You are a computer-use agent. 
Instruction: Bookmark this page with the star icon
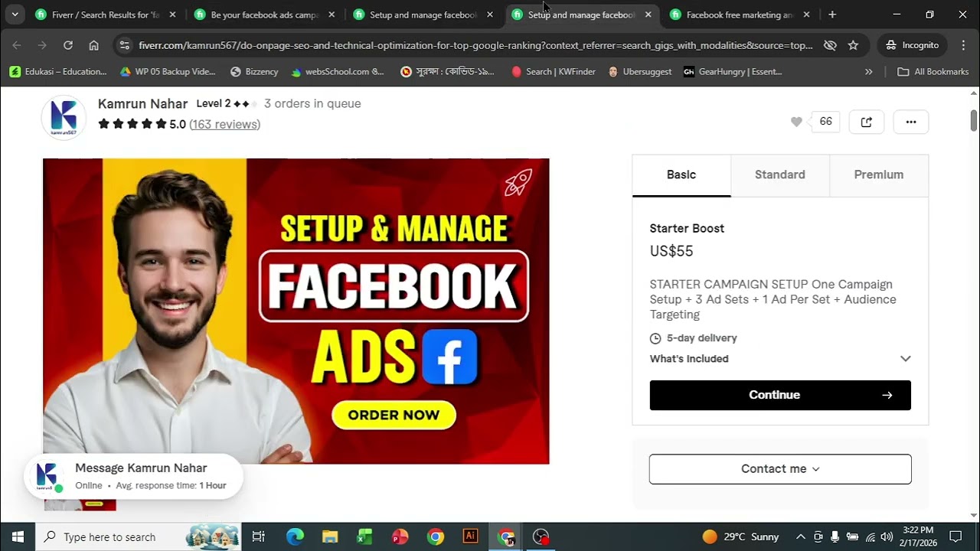click(853, 45)
